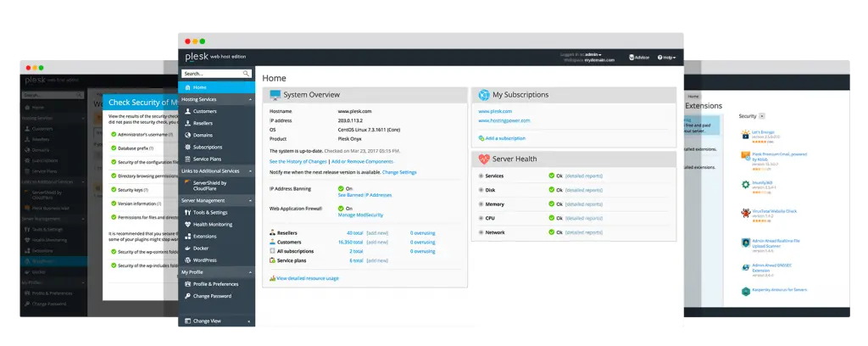The image size is (868, 346).
Task: Select Home in the navigation sidebar
Action: [199, 87]
